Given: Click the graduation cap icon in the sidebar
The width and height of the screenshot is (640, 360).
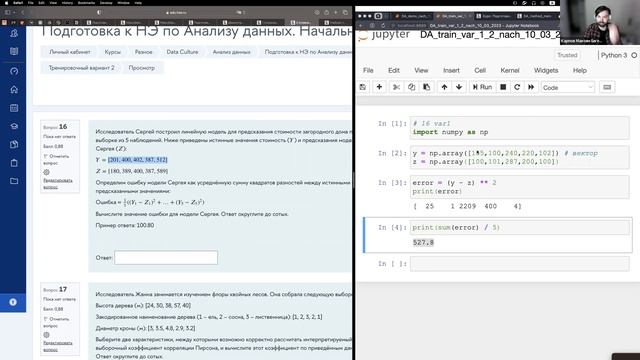Looking at the screenshot, I should [x=14, y=126].
